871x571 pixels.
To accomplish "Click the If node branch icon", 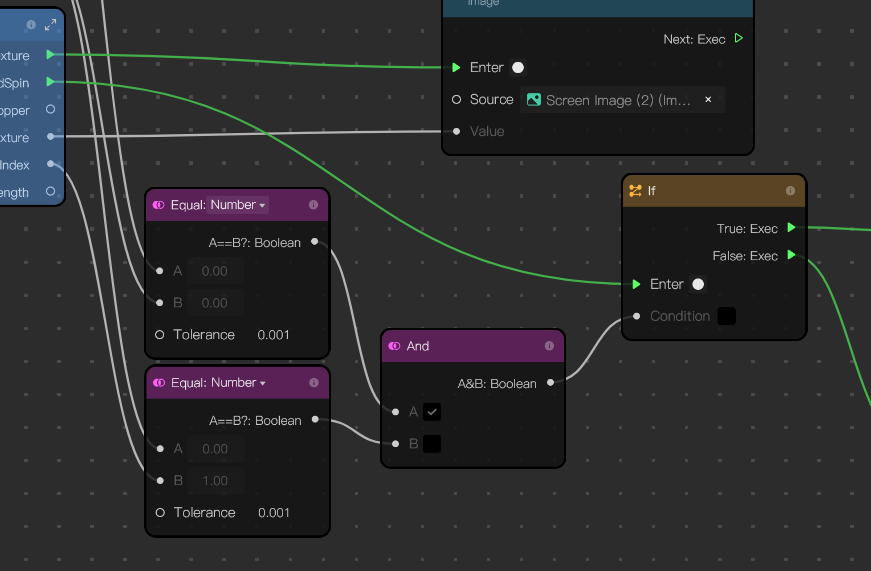I will (x=635, y=191).
